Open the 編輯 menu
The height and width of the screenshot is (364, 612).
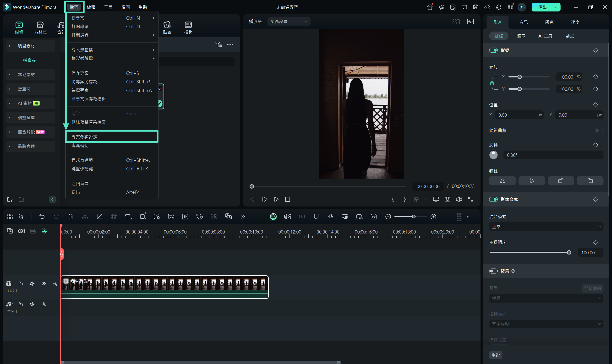(x=91, y=7)
